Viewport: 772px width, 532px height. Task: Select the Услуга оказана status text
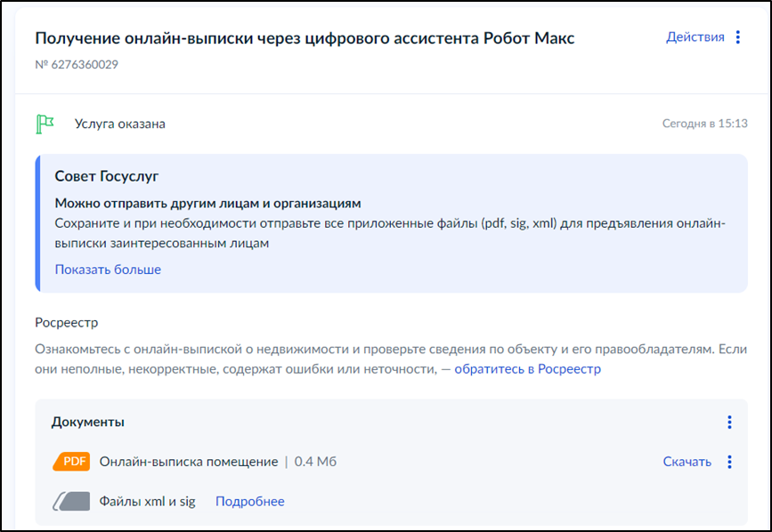pyautogui.click(x=120, y=124)
